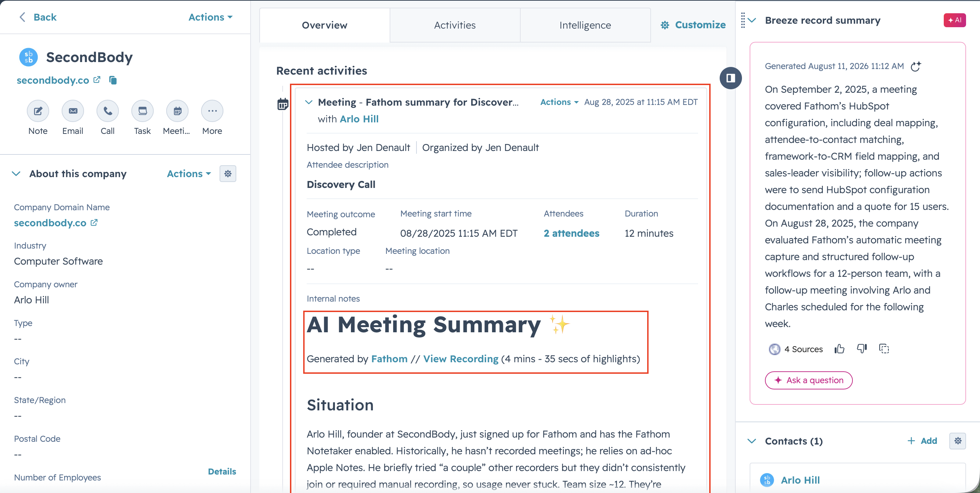Viewport: 980px width, 493px height.
Task: Open the top Actions dropdown beside Back
Action: [210, 17]
